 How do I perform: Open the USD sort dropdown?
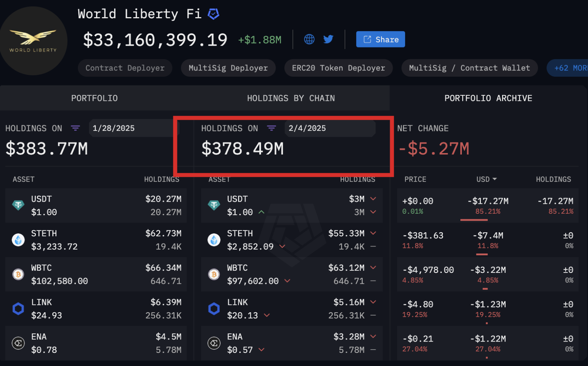point(487,179)
